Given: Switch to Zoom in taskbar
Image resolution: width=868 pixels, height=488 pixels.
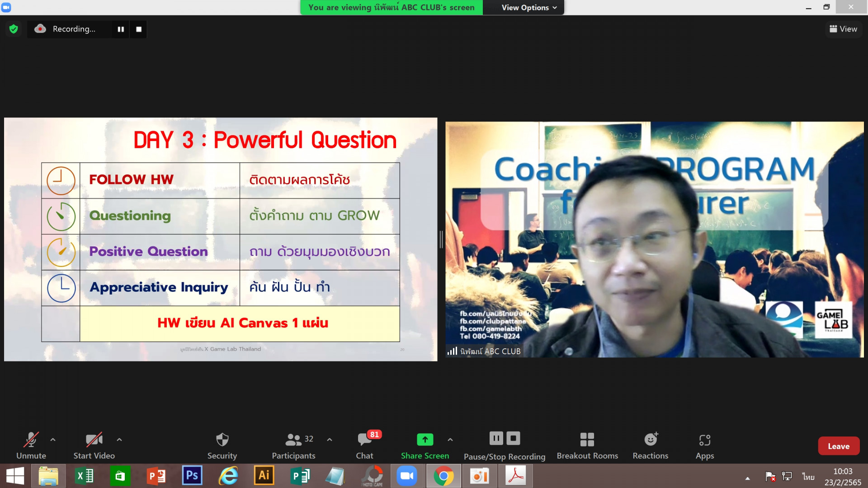Looking at the screenshot, I should click(407, 476).
